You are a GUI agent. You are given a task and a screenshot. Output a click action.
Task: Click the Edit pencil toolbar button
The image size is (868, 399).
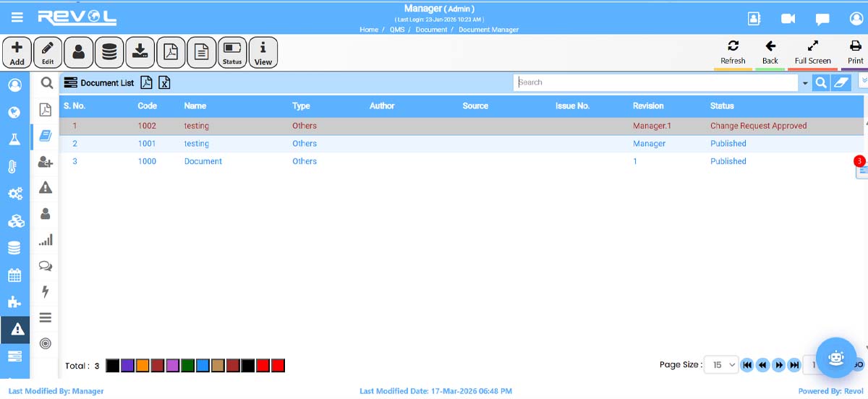[48, 53]
